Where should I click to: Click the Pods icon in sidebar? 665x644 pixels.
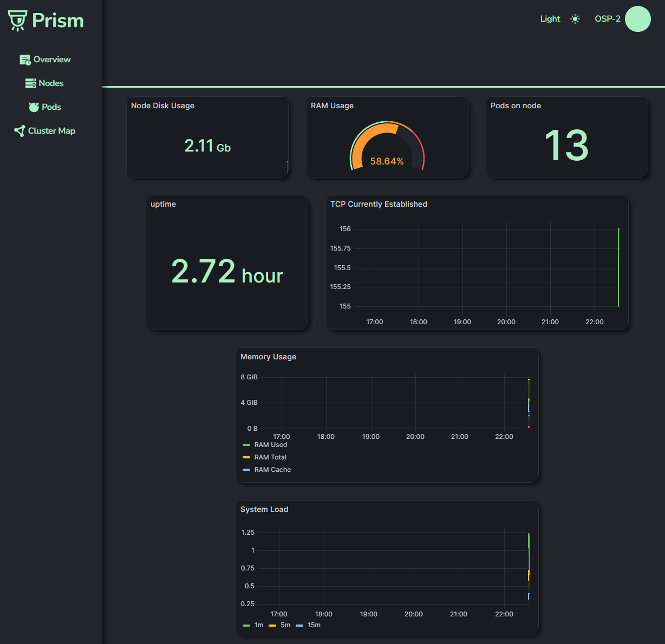coord(34,107)
